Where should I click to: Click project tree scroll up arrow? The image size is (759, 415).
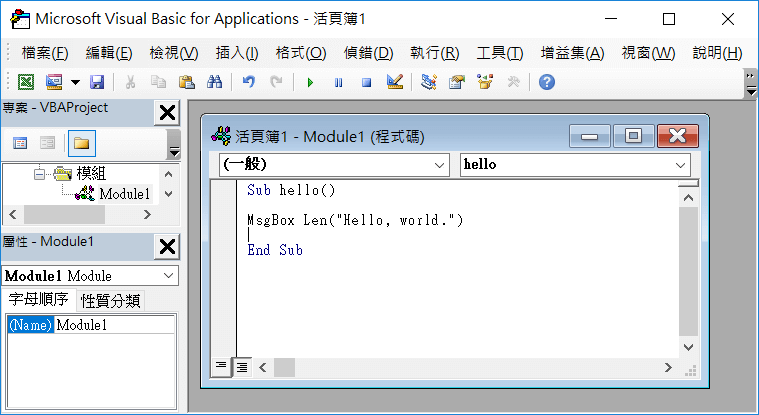point(168,174)
